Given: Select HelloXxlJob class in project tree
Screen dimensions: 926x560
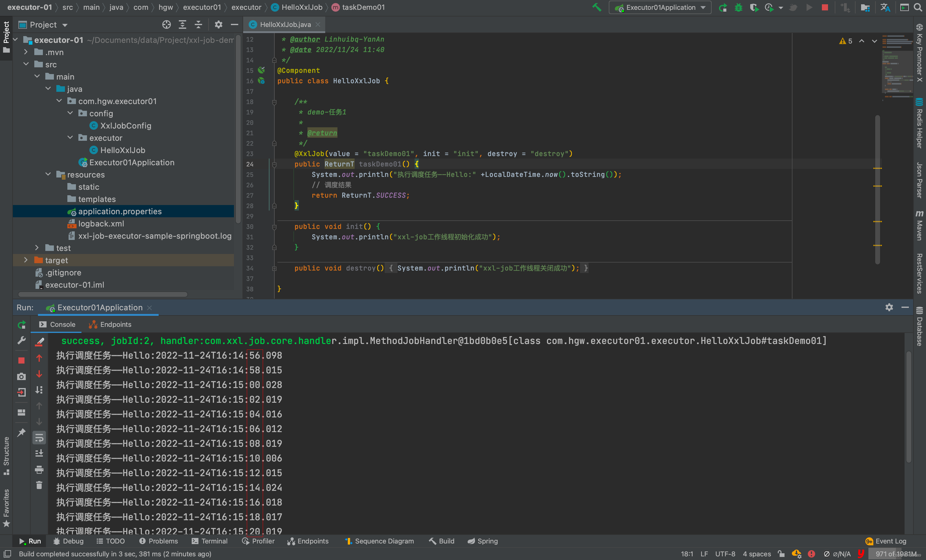Looking at the screenshot, I should (122, 150).
